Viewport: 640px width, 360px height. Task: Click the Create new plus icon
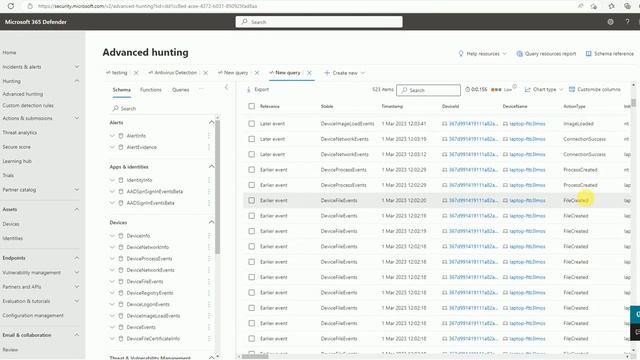(327, 73)
